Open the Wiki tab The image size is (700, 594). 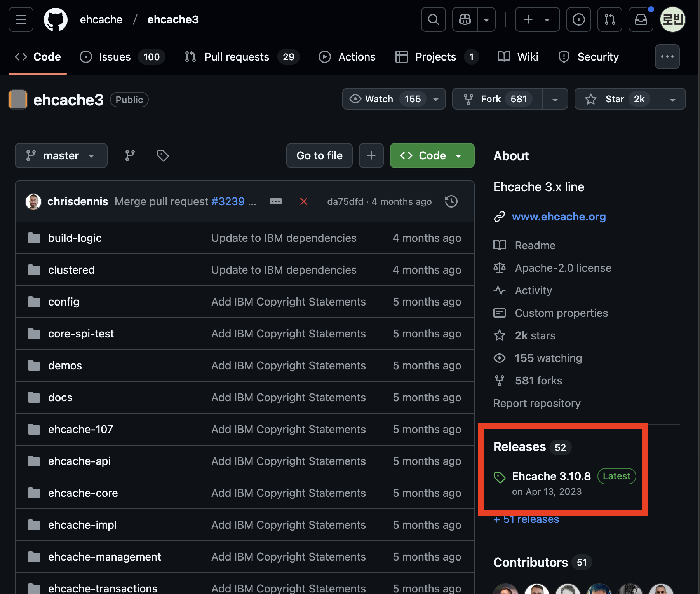pyautogui.click(x=518, y=57)
